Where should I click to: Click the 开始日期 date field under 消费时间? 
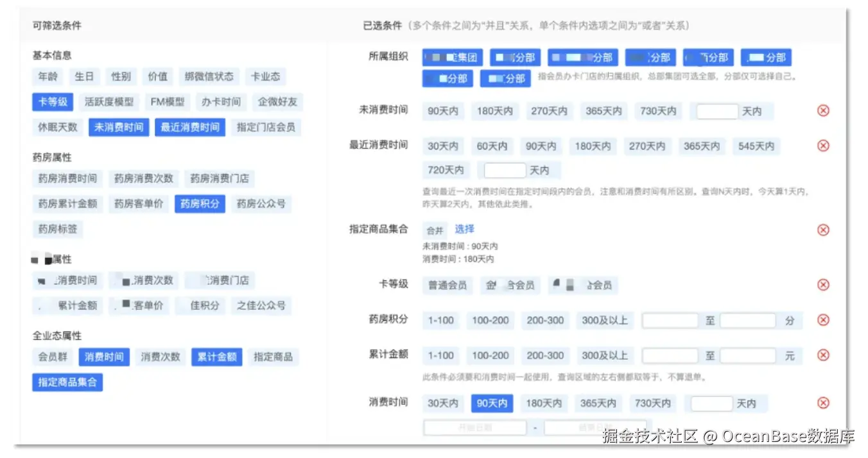click(475, 427)
